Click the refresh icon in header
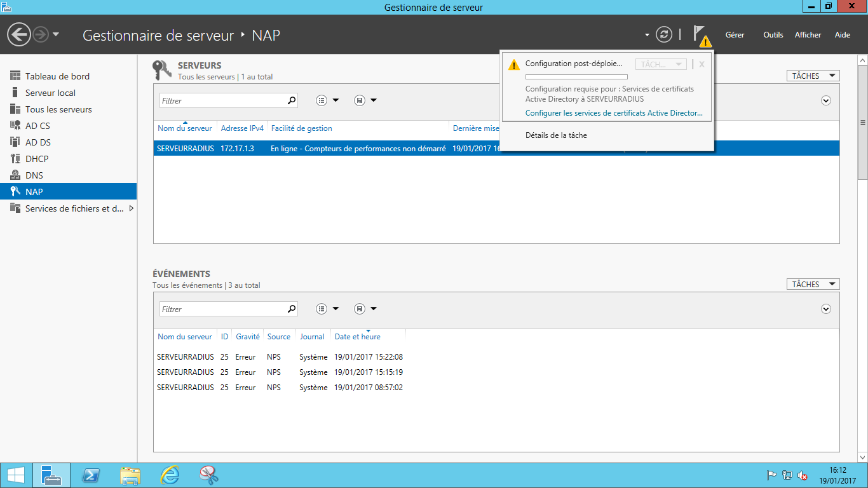This screenshot has height=488, width=868. click(x=664, y=34)
